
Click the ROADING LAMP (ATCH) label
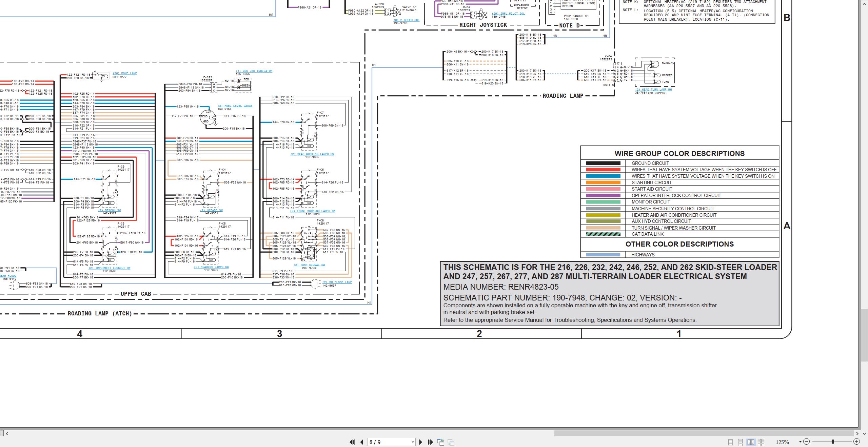pyautogui.click(x=100, y=313)
